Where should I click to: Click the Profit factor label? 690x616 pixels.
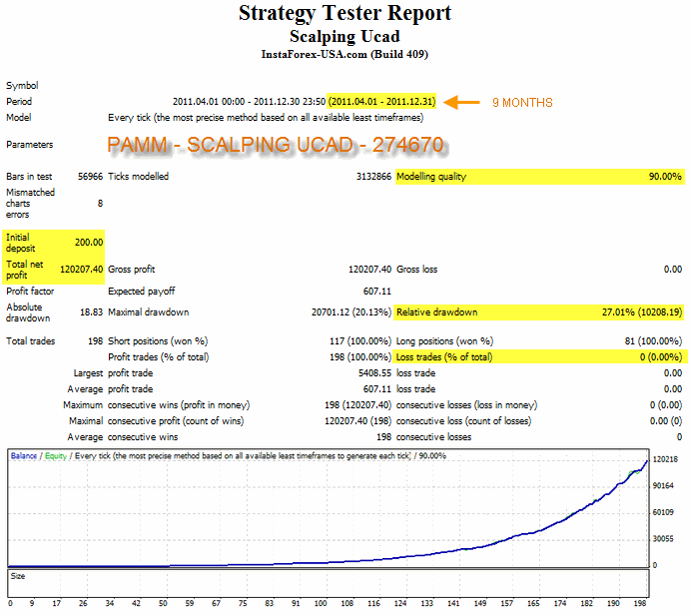[30, 292]
